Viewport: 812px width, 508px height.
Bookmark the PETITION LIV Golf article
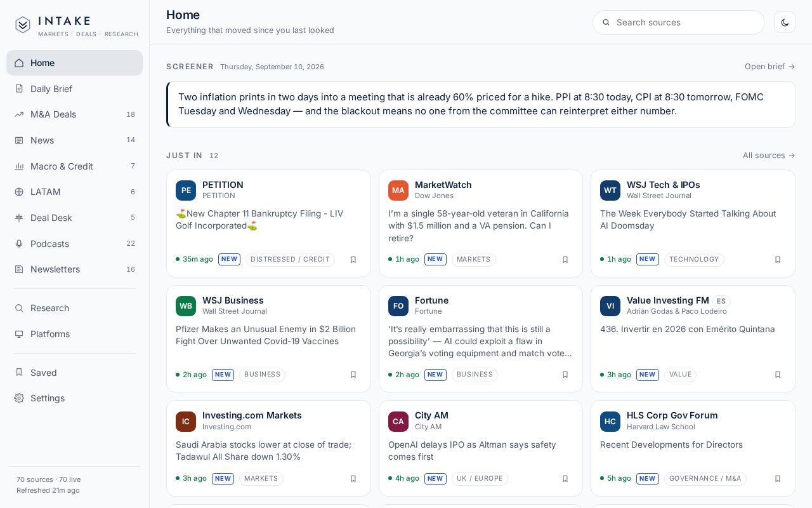point(353,260)
